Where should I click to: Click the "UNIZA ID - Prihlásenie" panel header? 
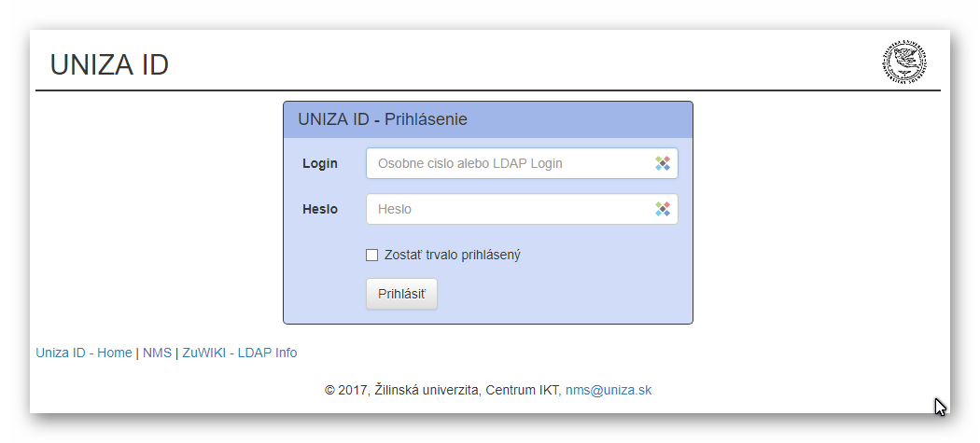pyautogui.click(x=382, y=119)
